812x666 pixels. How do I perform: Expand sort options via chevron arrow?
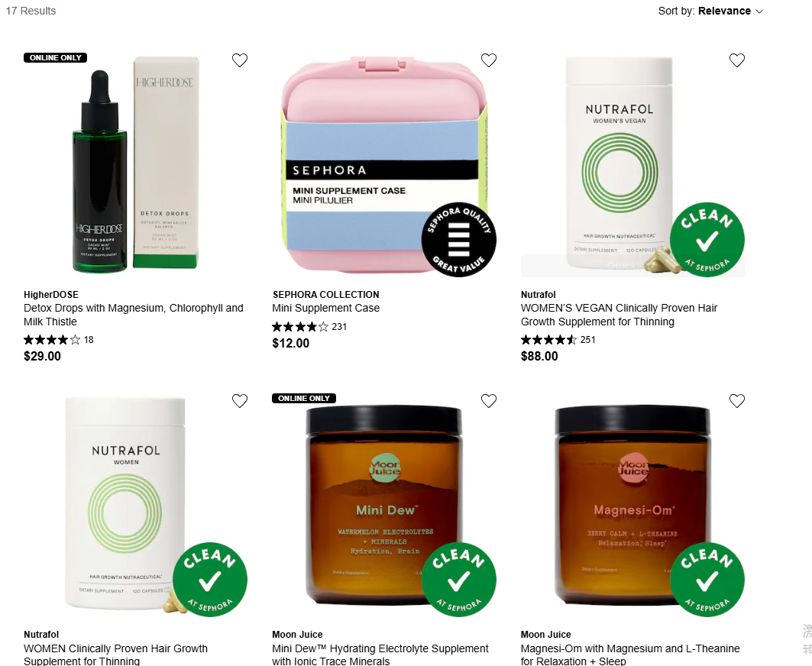(x=759, y=11)
